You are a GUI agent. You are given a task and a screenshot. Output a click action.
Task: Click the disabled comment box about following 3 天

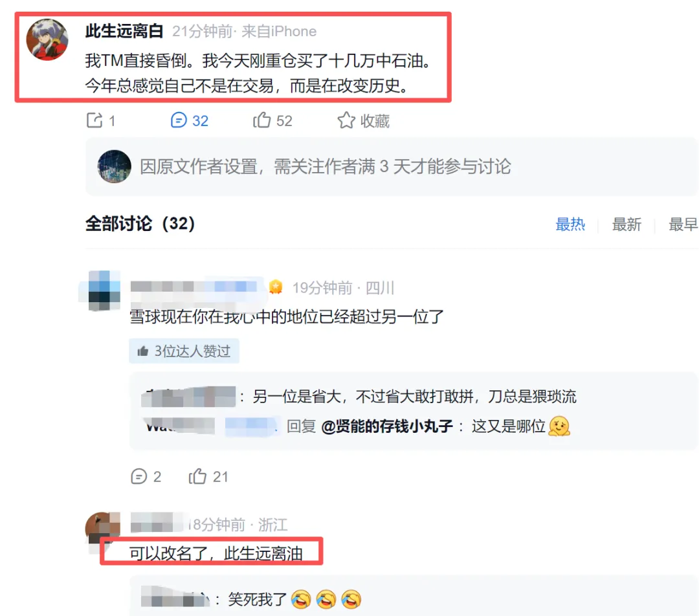392,167
